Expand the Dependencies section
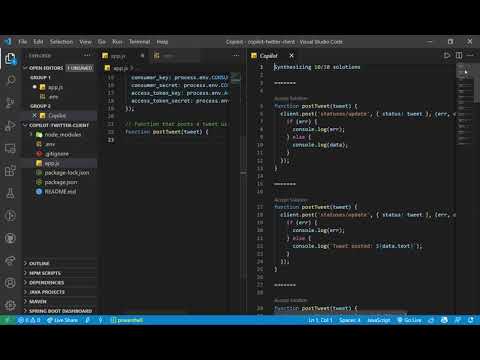The height and width of the screenshot is (360, 480). click(60, 283)
